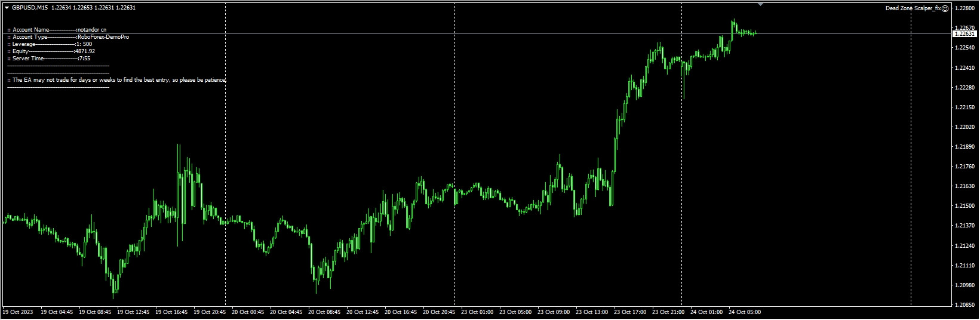Click the '20 Oct 00:45' time axis label
This screenshot has width=980, height=320.
248,312
